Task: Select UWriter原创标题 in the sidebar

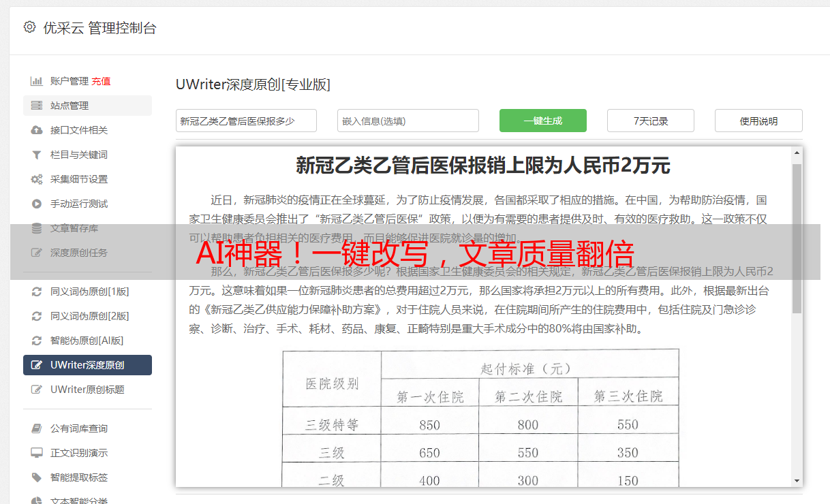Action: [87, 390]
